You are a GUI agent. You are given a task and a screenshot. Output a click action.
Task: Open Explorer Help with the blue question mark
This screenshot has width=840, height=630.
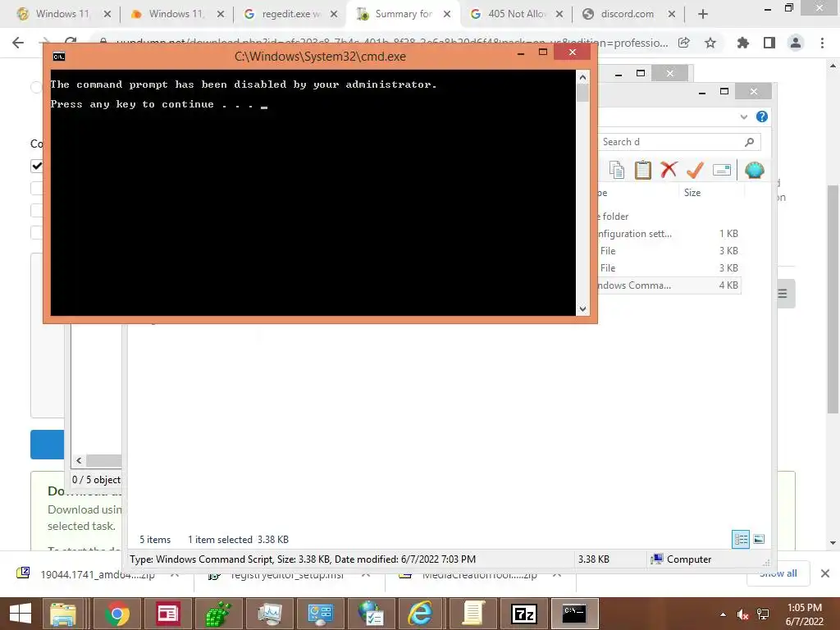click(x=762, y=116)
